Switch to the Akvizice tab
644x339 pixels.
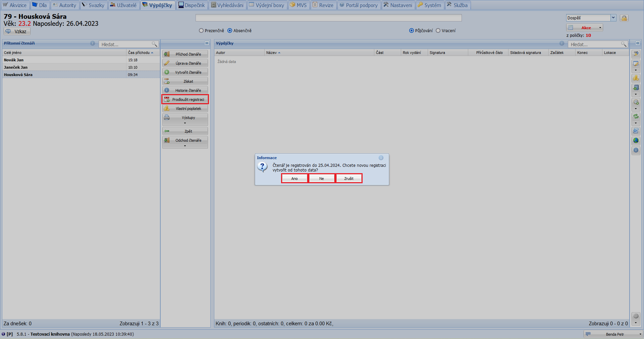(15, 5)
